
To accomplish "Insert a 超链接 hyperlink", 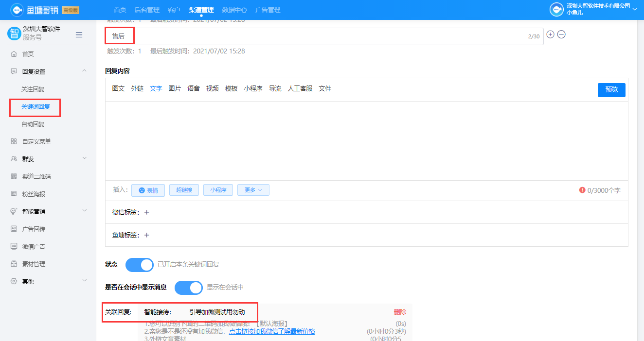I will (184, 190).
